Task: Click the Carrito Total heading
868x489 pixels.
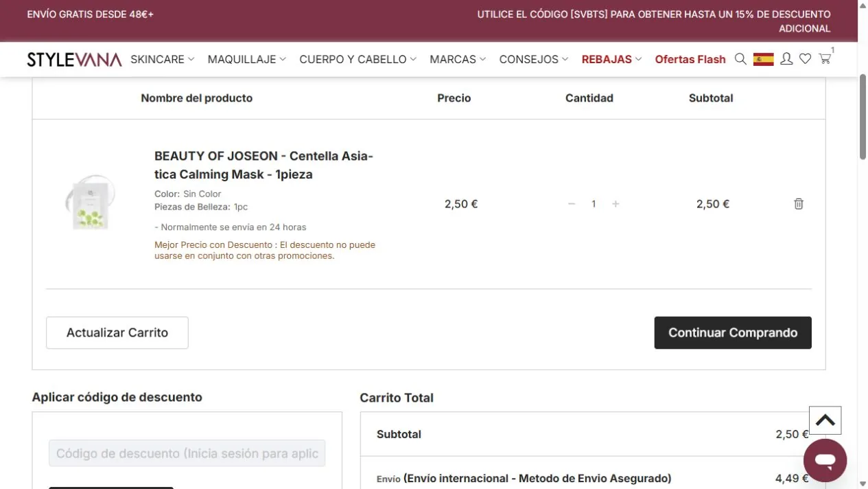Action: point(397,398)
